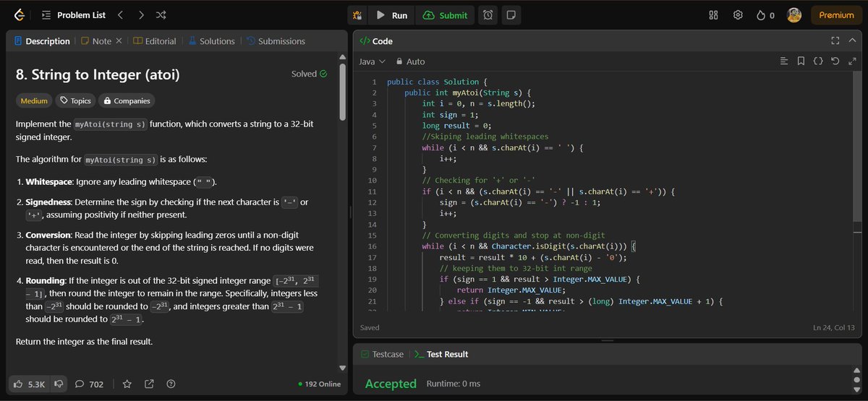Open the 702 comments
The width and height of the screenshot is (868, 401).
point(89,384)
